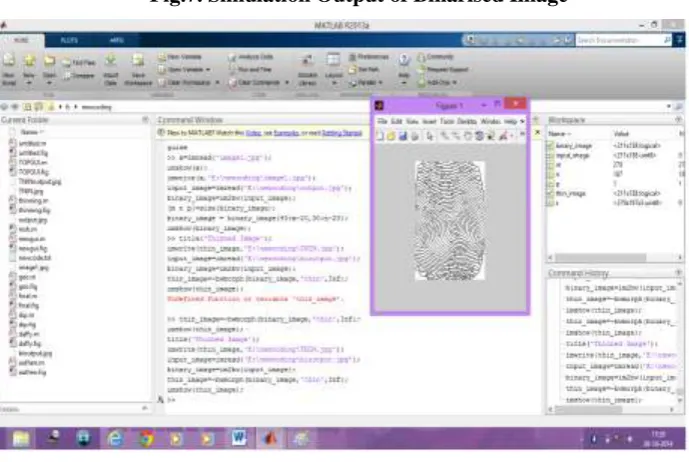689x462 pixels.
Task: Click Save icon in Figure 1 toolbar
Action: pos(403,136)
